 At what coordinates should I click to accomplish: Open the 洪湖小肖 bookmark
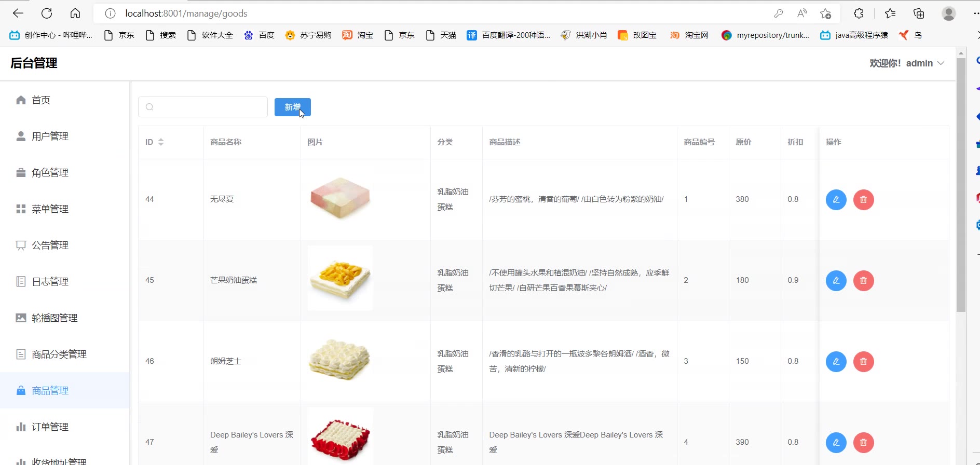point(584,35)
